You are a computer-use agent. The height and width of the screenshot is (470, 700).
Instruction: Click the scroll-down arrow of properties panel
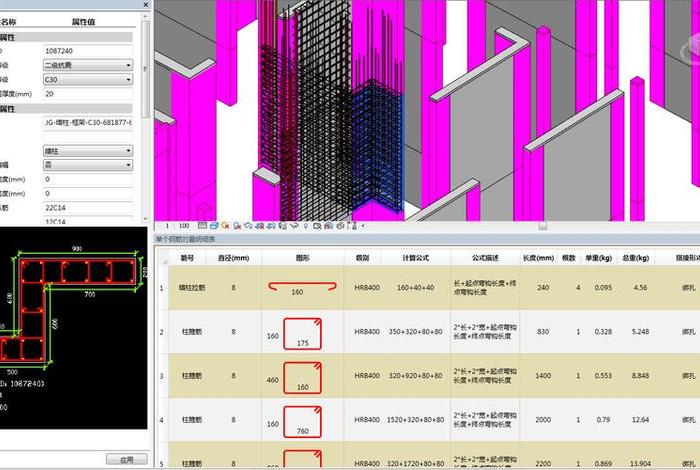click(x=145, y=219)
